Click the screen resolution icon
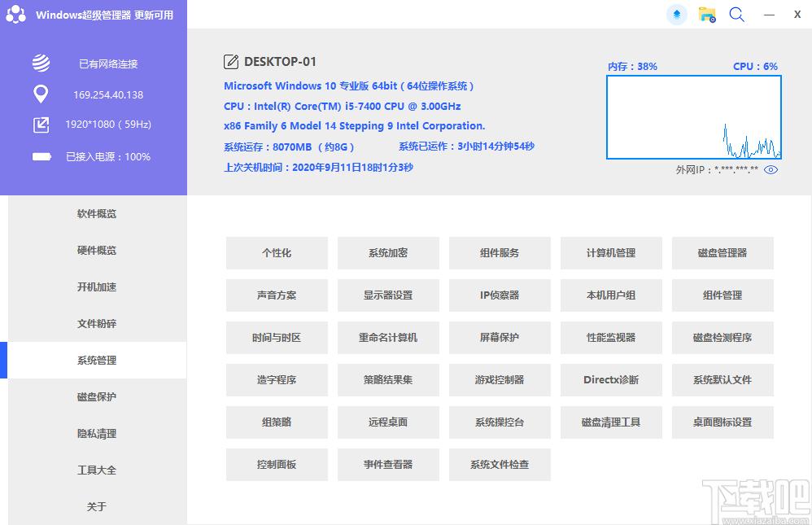This screenshot has width=812, height=525. (41, 125)
